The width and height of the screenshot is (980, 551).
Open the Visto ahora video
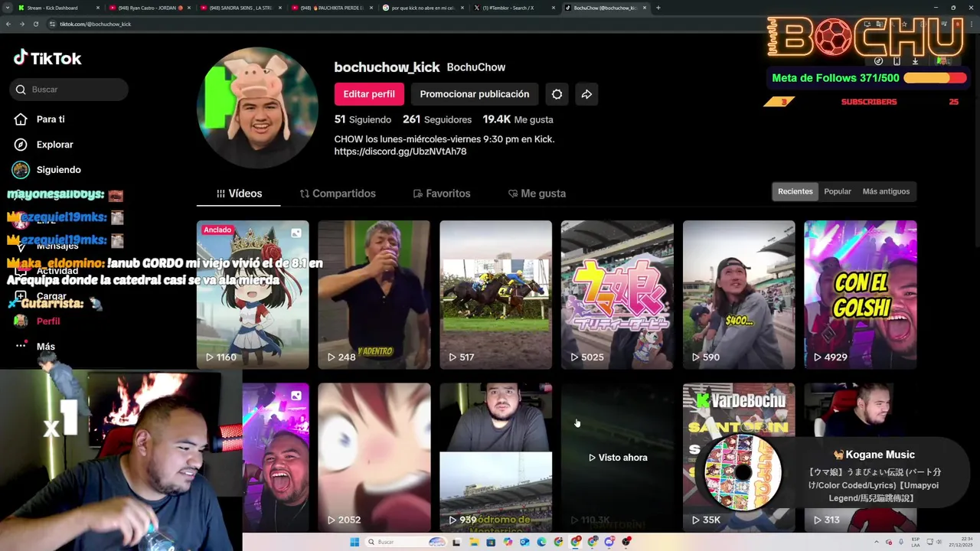617,457
